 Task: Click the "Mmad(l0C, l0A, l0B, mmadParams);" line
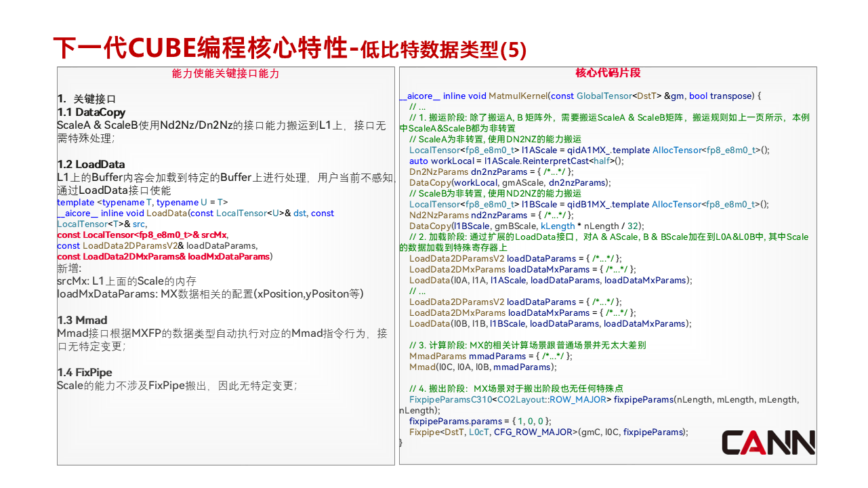(x=483, y=367)
